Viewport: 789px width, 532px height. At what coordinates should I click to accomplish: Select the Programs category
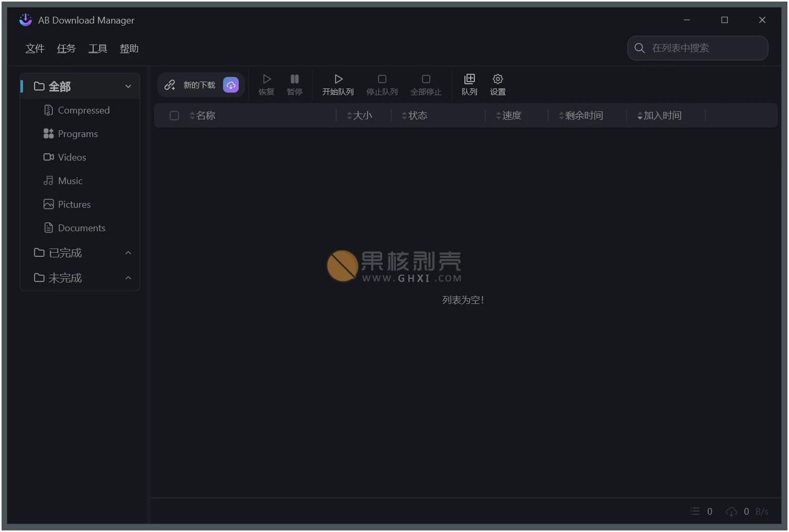point(80,134)
